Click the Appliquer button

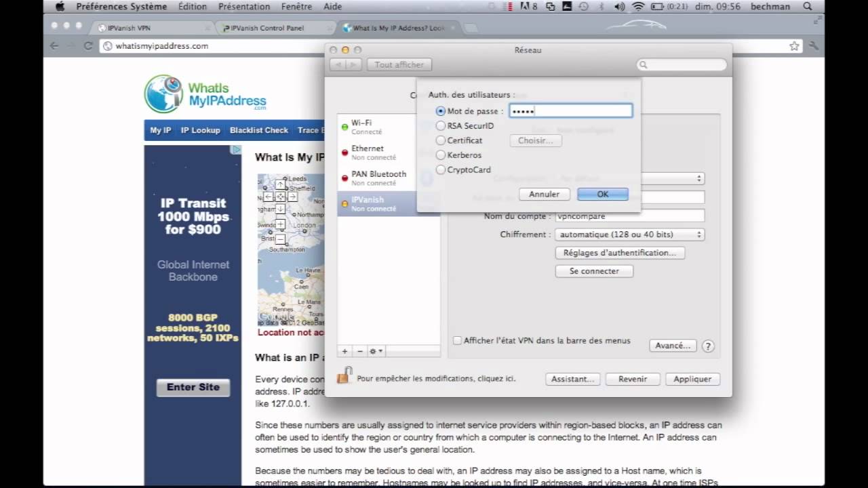tap(692, 380)
